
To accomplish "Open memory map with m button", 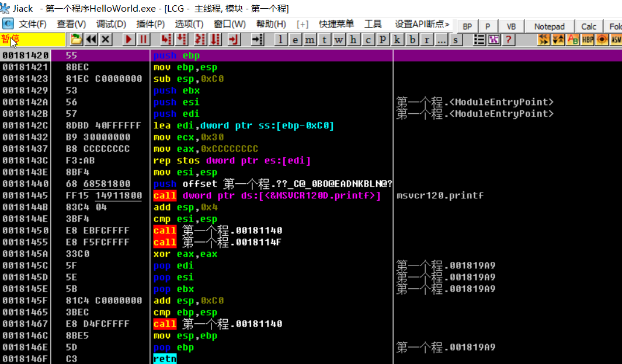I will [x=310, y=40].
